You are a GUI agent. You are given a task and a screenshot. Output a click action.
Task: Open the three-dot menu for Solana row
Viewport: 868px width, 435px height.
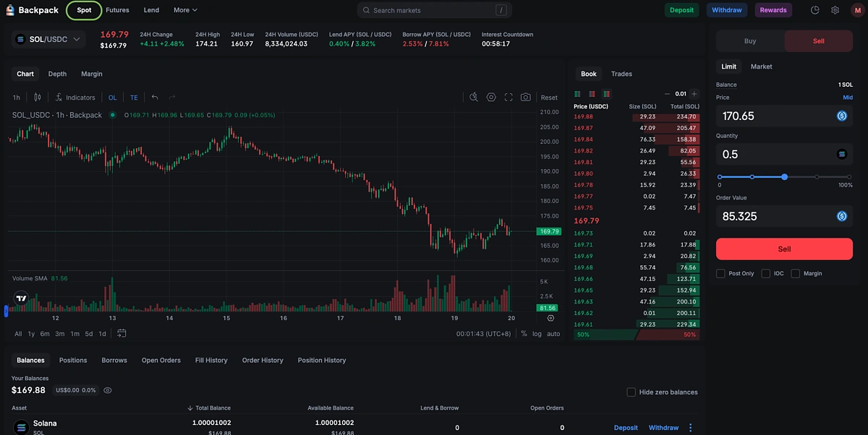tap(691, 427)
